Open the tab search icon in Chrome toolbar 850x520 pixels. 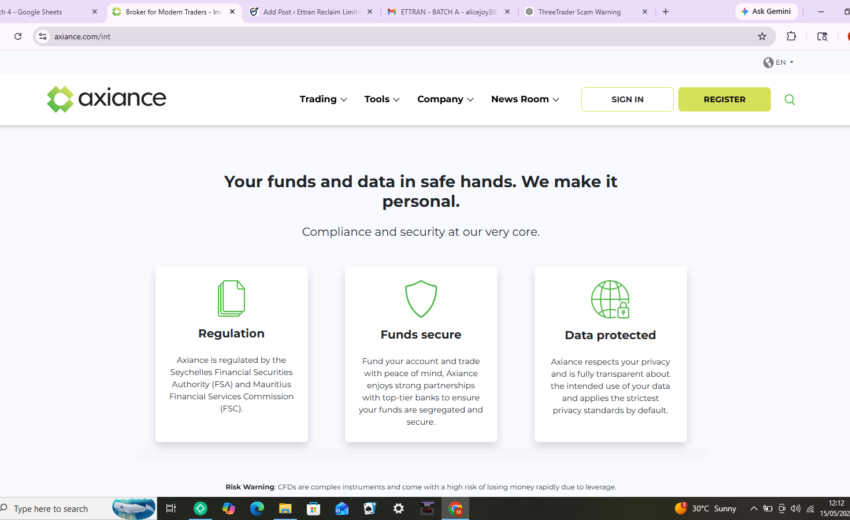(822, 36)
